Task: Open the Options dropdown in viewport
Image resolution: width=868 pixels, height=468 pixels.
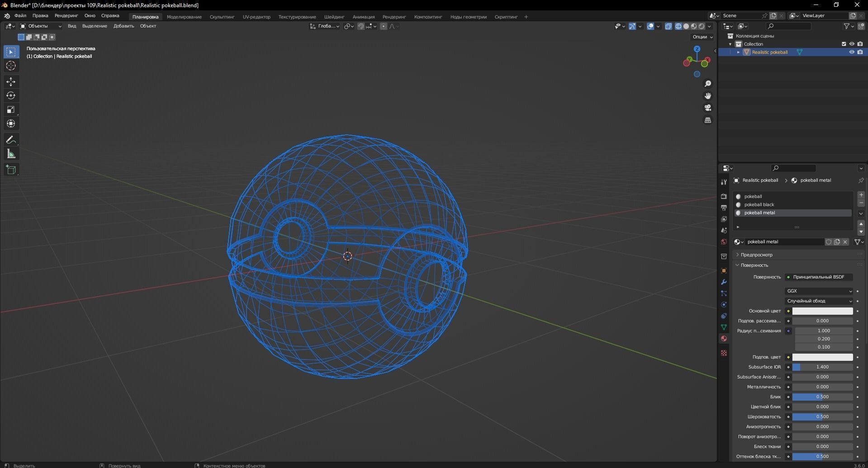Action: click(x=702, y=37)
